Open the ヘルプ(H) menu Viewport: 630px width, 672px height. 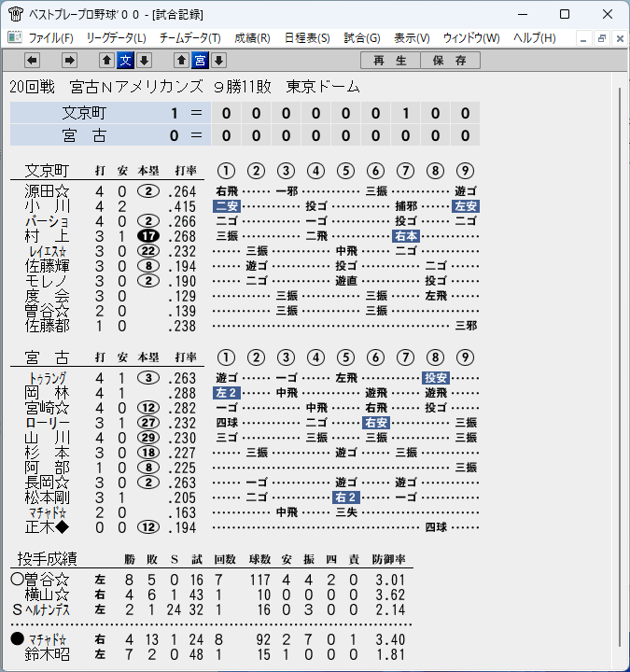[535, 38]
